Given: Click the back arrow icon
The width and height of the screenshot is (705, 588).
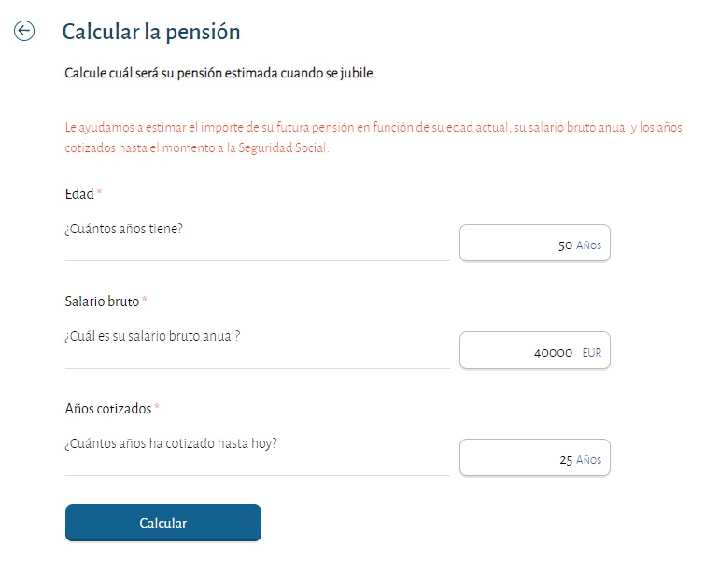Looking at the screenshot, I should tap(24, 32).
